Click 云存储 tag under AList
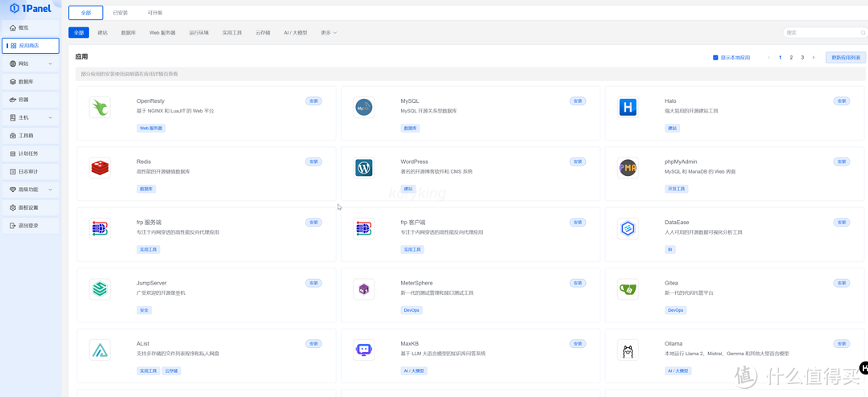 point(171,370)
